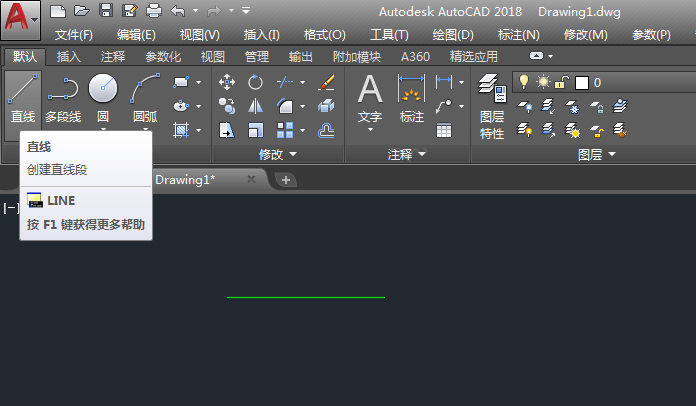
Task: Create a new drawing from Quick Access toolbar
Action: (58, 11)
